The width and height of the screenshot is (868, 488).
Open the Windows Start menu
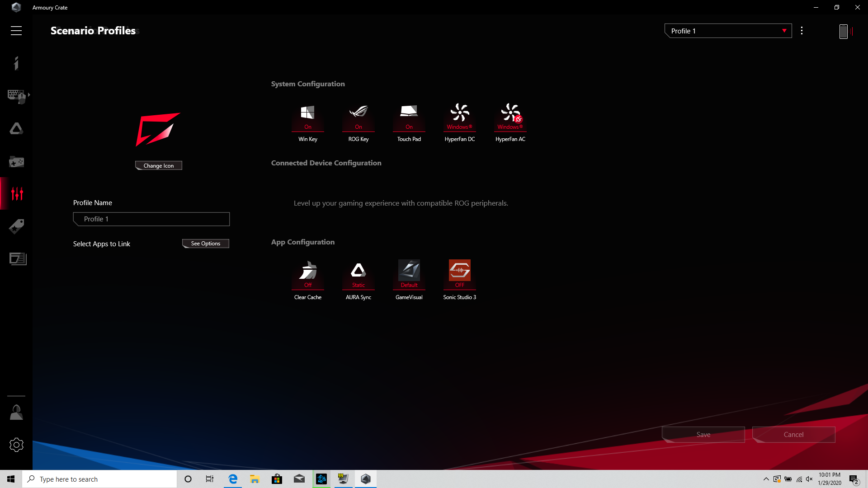tap(11, 479)
